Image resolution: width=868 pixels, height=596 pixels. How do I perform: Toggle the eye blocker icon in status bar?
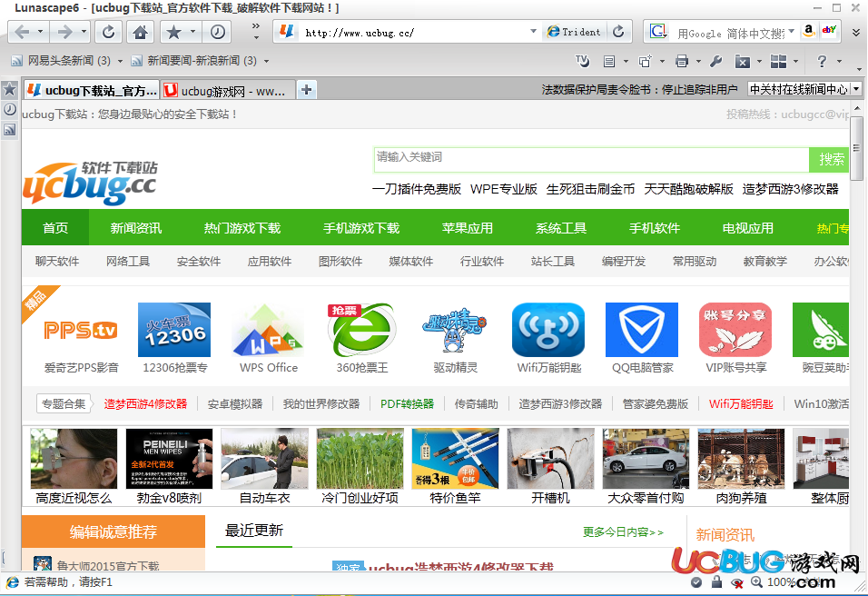(x=737, y=582)
